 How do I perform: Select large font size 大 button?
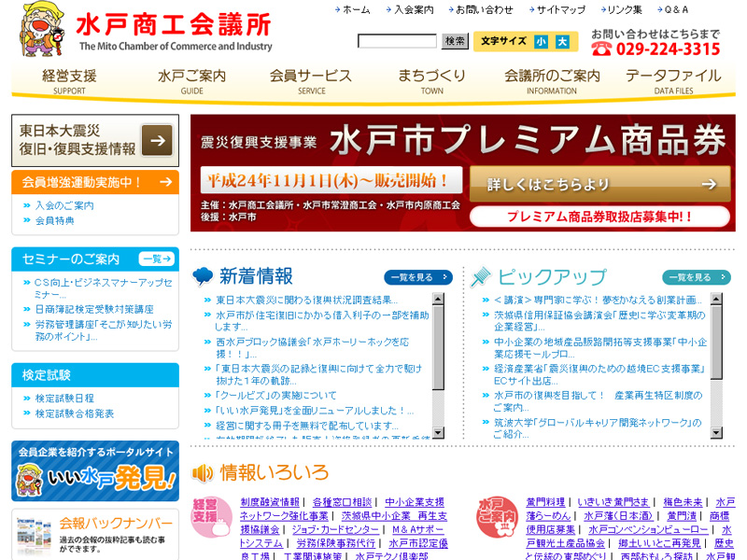[562, 42]
